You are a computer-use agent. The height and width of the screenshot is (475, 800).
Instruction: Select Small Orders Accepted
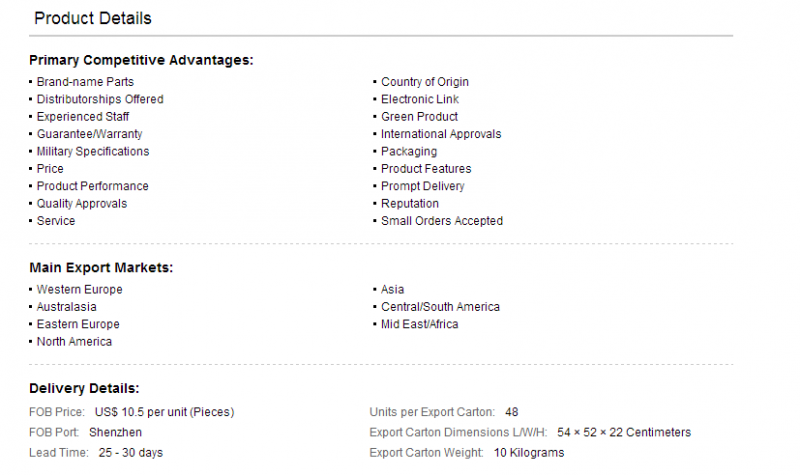(442, 220)
